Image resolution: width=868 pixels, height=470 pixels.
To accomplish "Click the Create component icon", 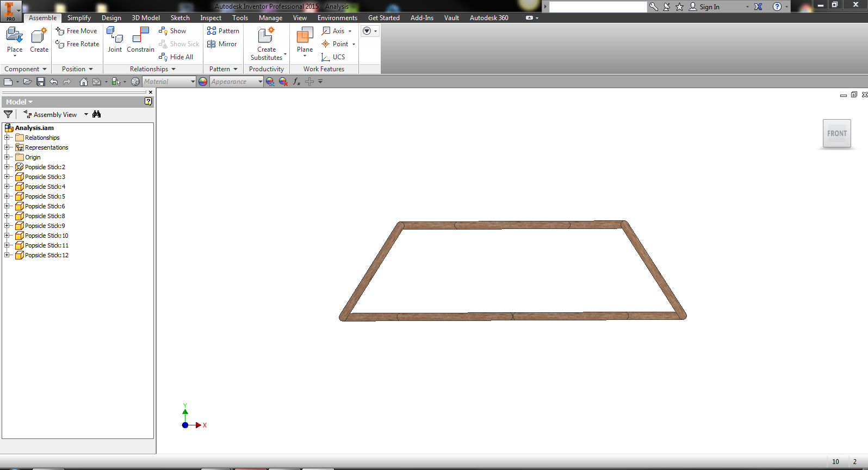I will tap(39, 40).
